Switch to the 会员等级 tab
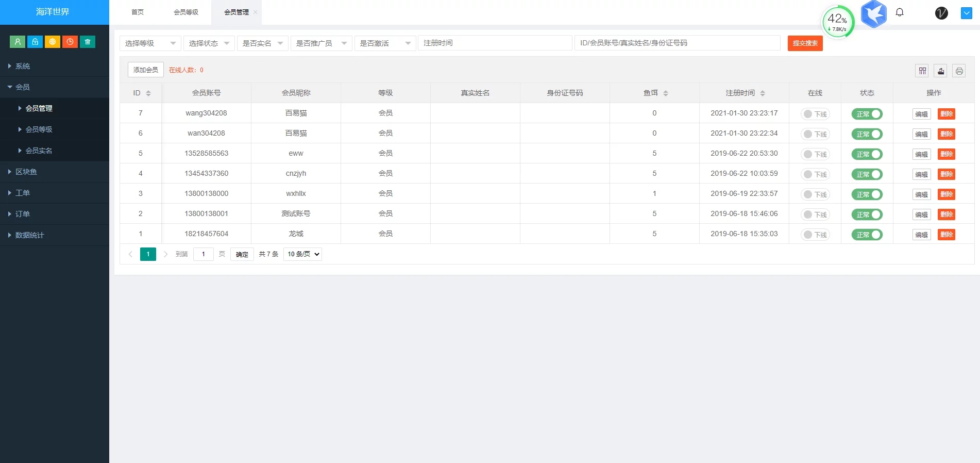The height and width of the screenshot is (463, 980). [x=185, y=12]
